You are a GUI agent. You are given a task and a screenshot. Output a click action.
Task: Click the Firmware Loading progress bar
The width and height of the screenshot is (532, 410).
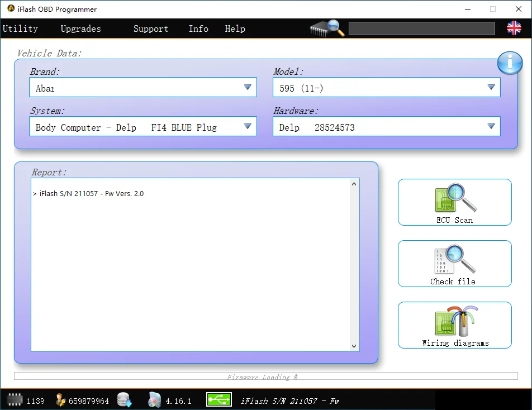[x=265, y=376]
